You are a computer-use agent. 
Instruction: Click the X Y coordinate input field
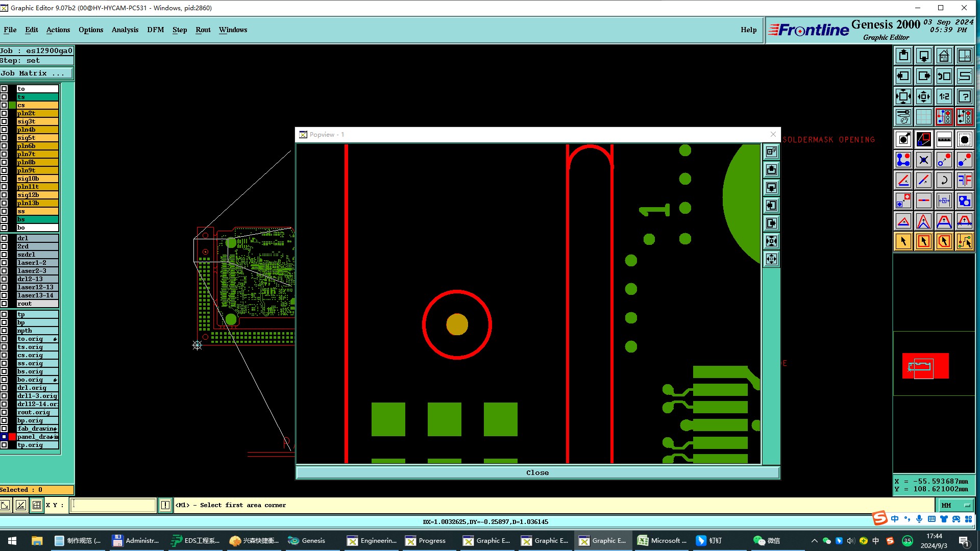point(113,505)
